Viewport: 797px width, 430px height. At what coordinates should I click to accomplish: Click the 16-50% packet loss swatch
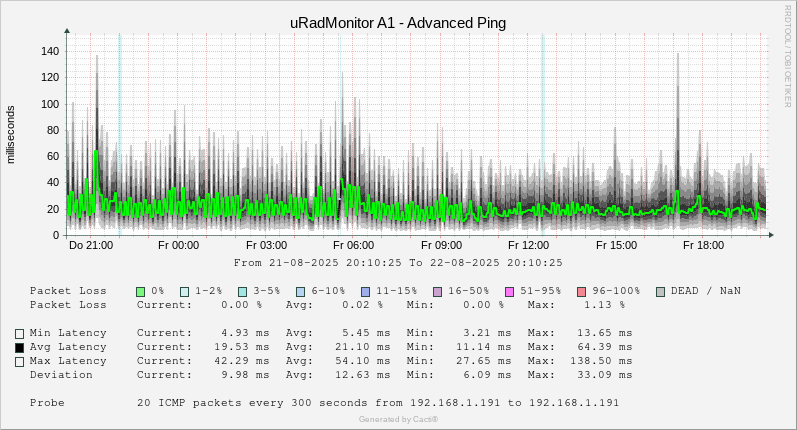point(437,292)
